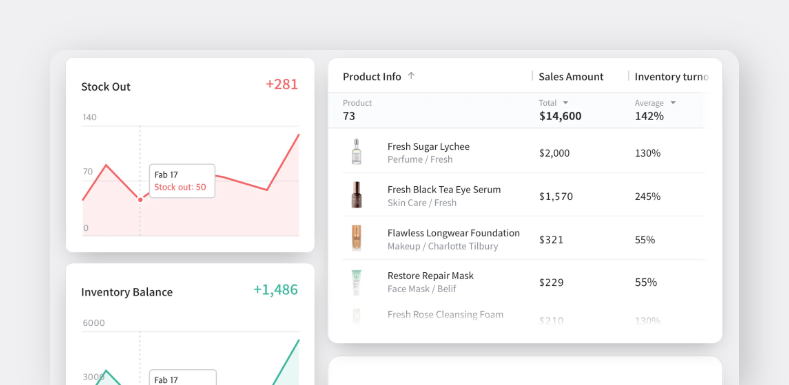Image resolution: width=789 pixels, height=385 pixels.
Task: Click the +1,486 Inventory Balance value
Action: point(276,290)
